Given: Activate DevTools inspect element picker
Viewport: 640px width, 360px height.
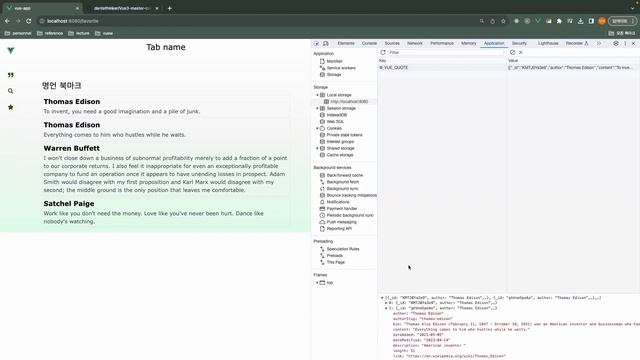Looking at the screenshot, I should [317, 43].
